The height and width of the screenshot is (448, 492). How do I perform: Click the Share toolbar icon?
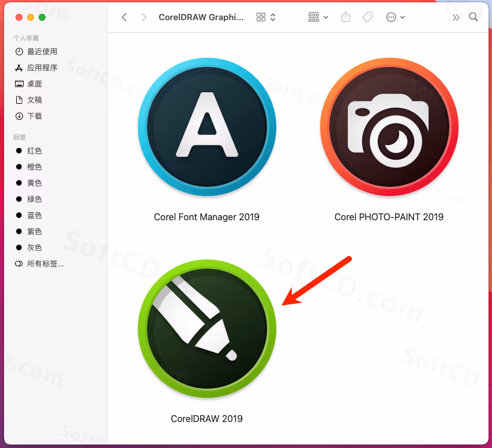tap(345, 17)
